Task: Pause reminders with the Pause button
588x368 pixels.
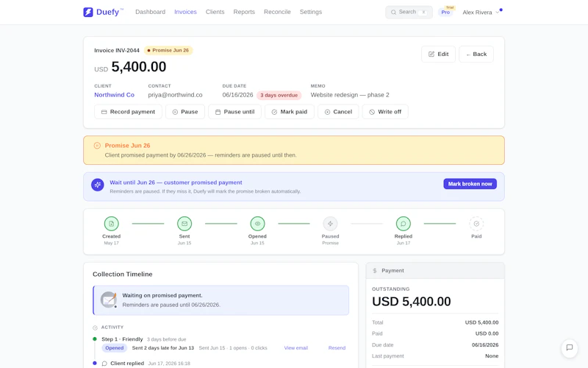Action: [185, 112]
